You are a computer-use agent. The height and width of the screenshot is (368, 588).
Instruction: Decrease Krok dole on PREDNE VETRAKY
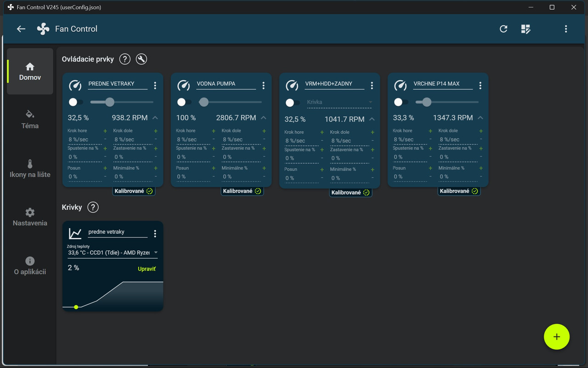point(156,139)
